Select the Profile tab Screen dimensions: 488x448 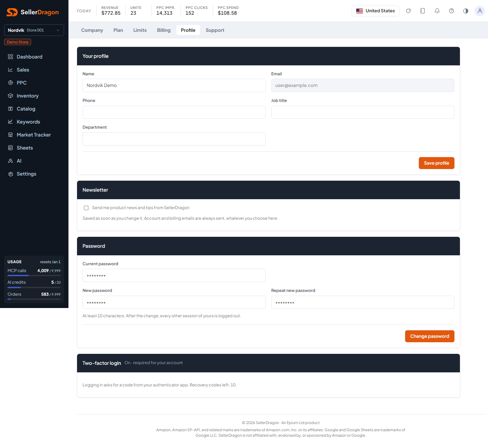click(x=188, y=30)
